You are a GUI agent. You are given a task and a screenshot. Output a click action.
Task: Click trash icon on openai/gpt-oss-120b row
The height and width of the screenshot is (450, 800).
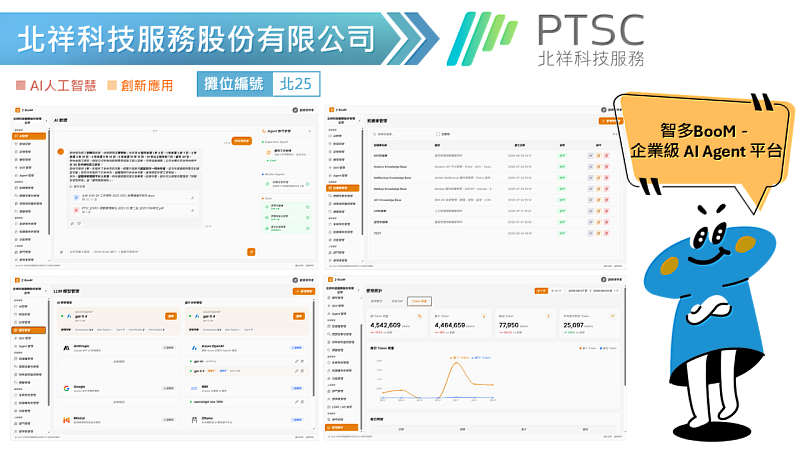302,402
